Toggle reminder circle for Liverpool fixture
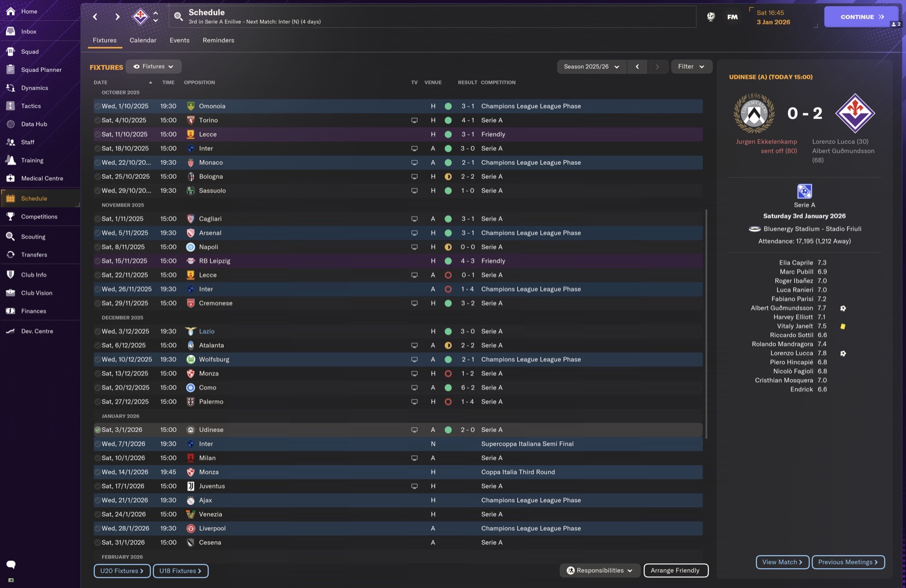 coord(97,528)
